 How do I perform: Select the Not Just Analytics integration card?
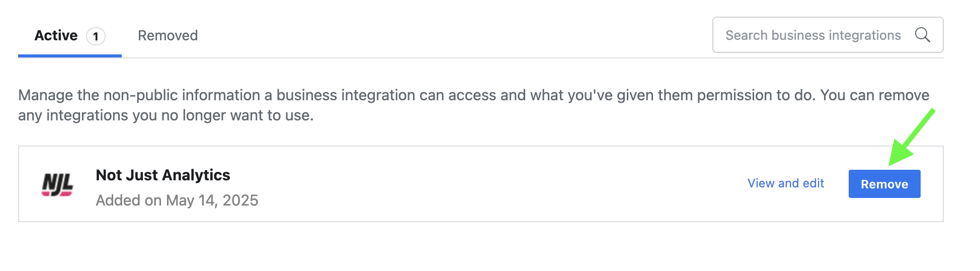(480, 184)
